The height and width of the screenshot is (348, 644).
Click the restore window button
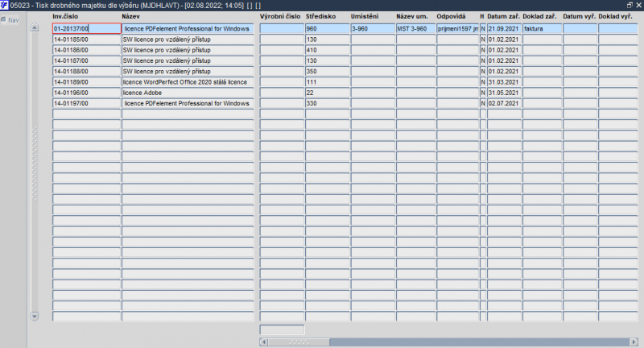point(630,5)
